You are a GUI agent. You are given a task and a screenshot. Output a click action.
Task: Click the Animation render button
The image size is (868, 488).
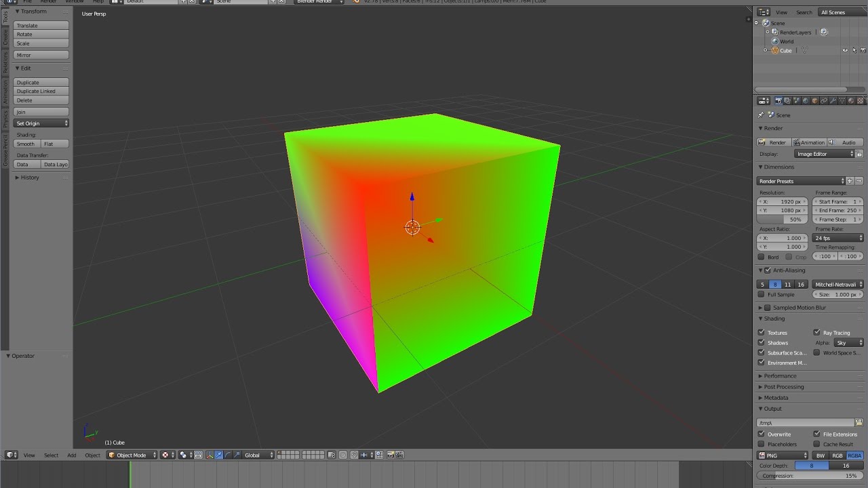(808, 142)
